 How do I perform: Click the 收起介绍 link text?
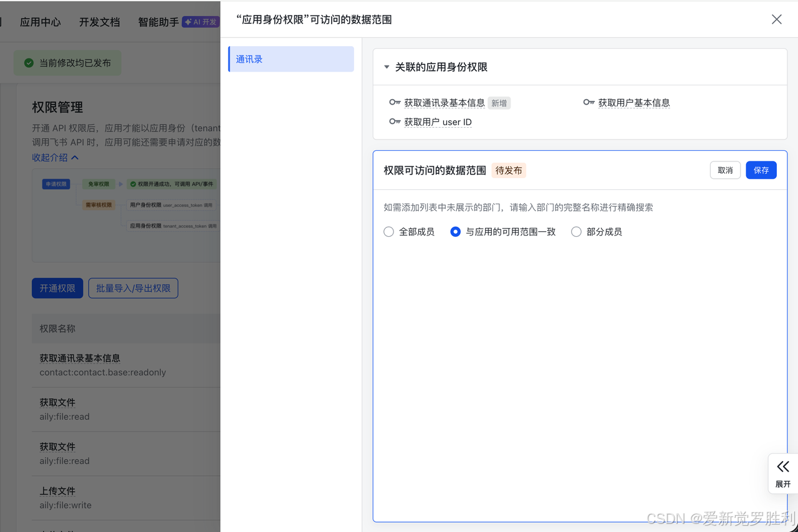pyautogui.click(x=50, y=158)
